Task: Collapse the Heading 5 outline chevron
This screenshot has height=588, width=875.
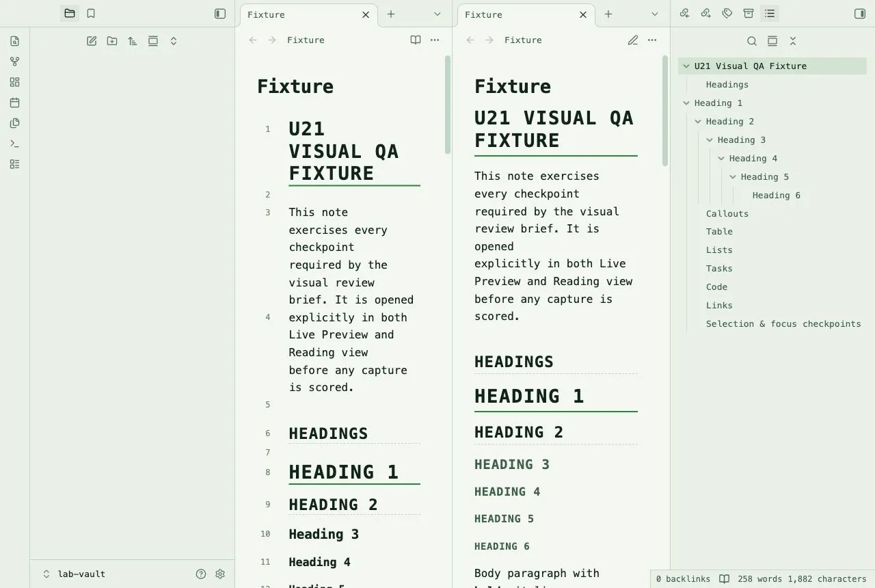Action: (733, 177)
